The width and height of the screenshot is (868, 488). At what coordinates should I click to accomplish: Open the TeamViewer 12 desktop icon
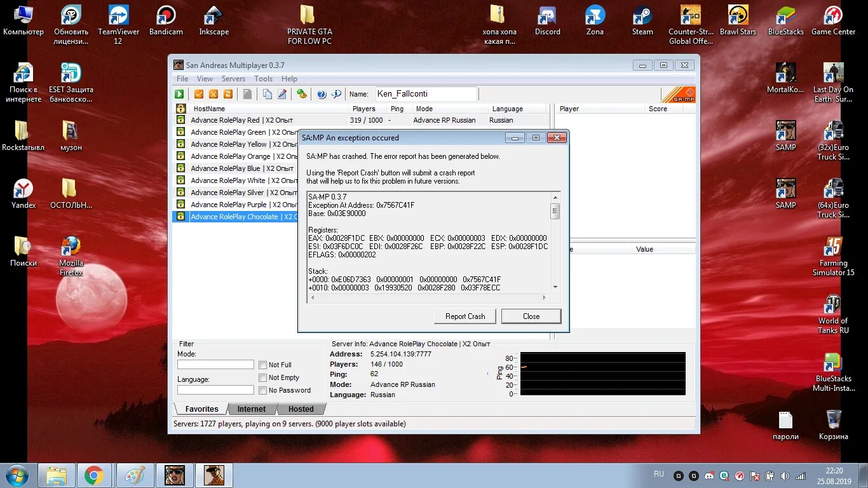pyautogui.click(x=118, y=24)
